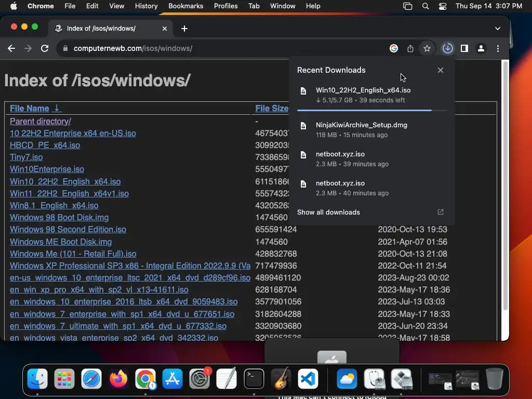Download Tiny7.iso
Image resolution: width=532 pixels, height=399 pixels.
coord(26,157)
